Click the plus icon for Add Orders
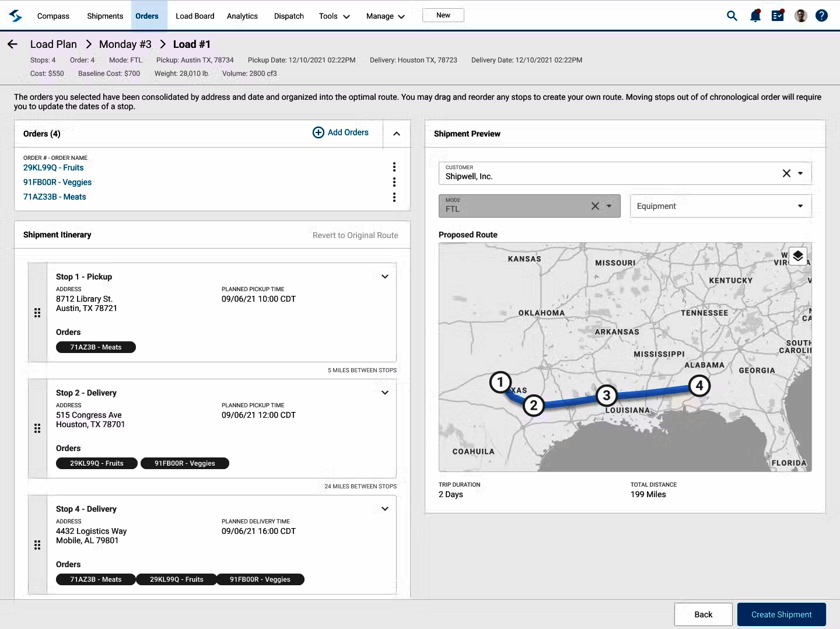This screenshot has width=840, height=629. (x=318, y=132)
